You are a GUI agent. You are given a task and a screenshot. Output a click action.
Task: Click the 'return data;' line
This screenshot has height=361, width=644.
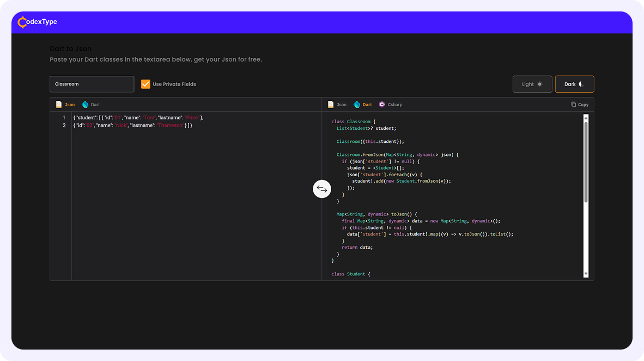(x=357, y=248)
